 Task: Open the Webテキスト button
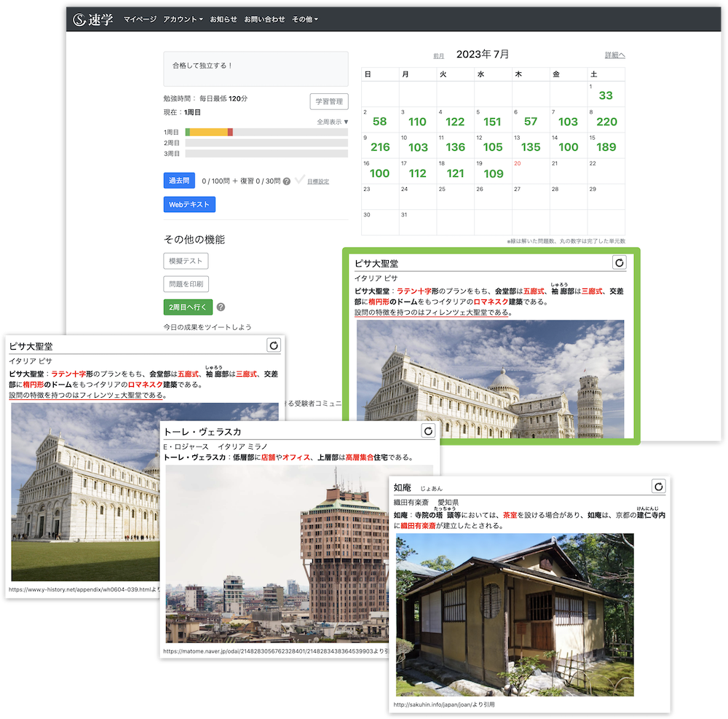click(x=189, y=205)
